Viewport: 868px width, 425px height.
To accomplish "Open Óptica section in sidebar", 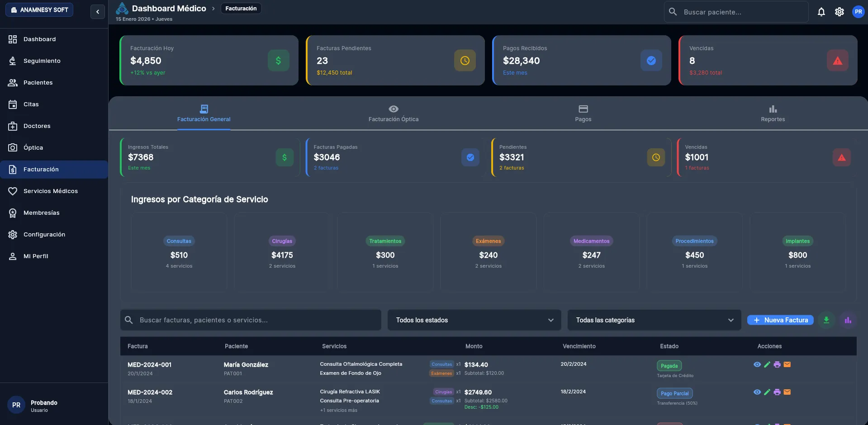I will 54,148.
